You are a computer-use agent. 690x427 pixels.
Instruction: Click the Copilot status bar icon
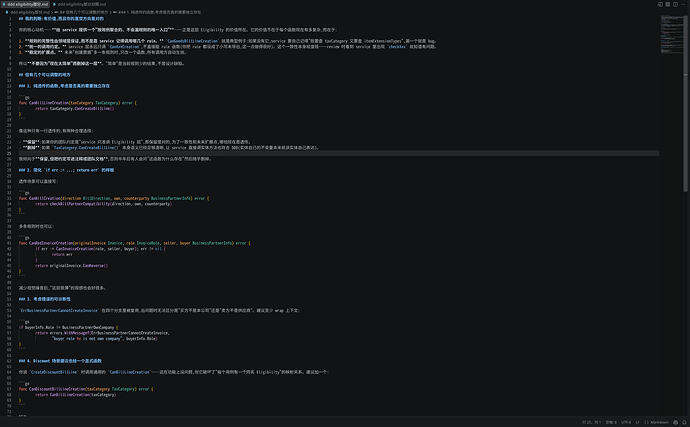pyautogui.click(x=675, y=422)
